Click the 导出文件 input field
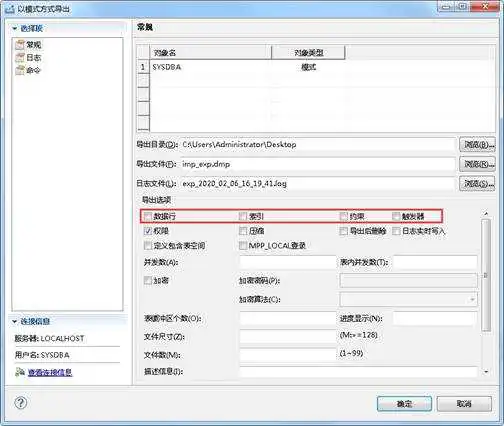This screenshot has height=426, width=504. click(x=318, y=164)
